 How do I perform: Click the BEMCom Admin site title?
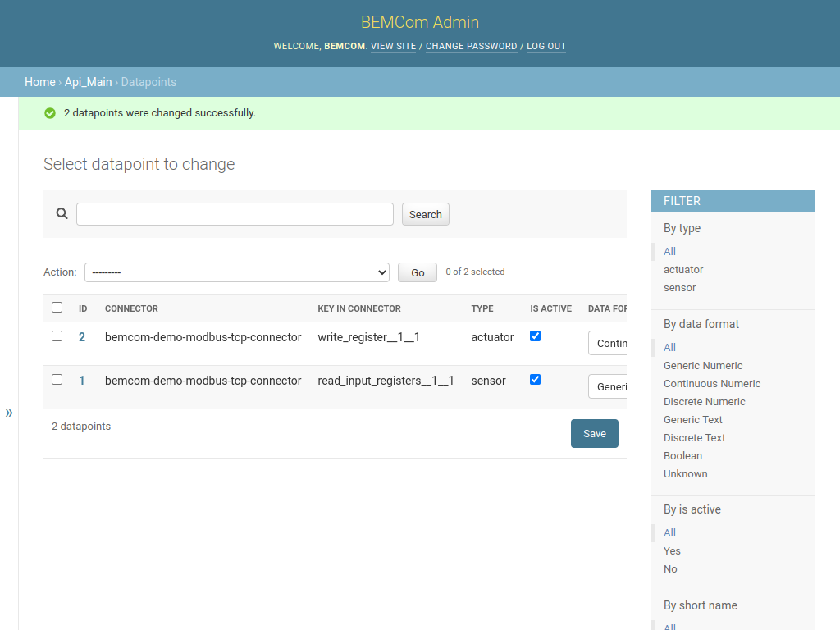420,22
